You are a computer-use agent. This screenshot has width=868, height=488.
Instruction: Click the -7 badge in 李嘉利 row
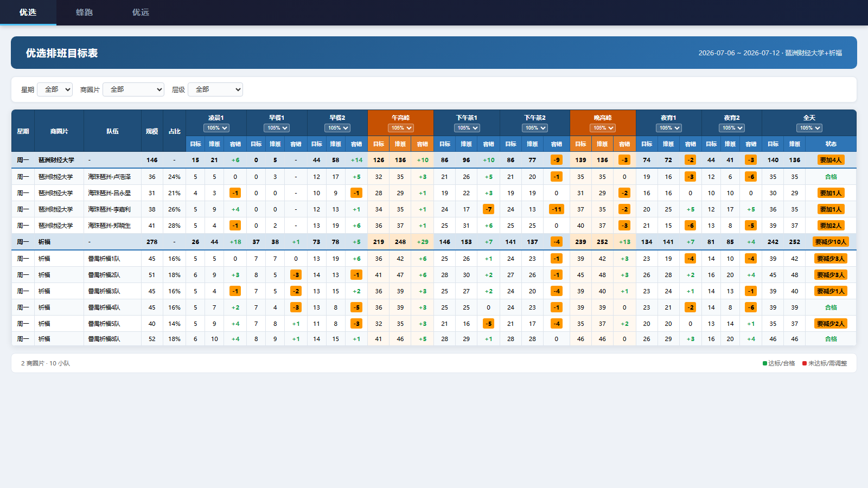[488, 209]
